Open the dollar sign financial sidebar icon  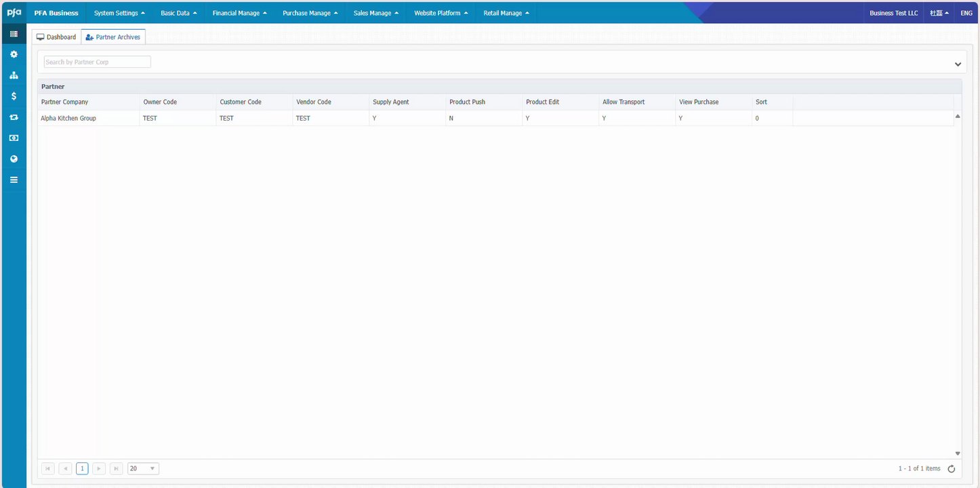pos(14,96)
